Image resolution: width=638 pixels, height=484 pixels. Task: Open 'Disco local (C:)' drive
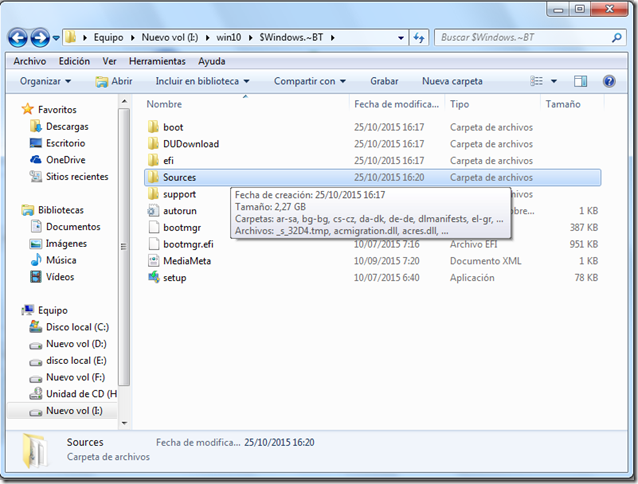click(x=77, y=327)
